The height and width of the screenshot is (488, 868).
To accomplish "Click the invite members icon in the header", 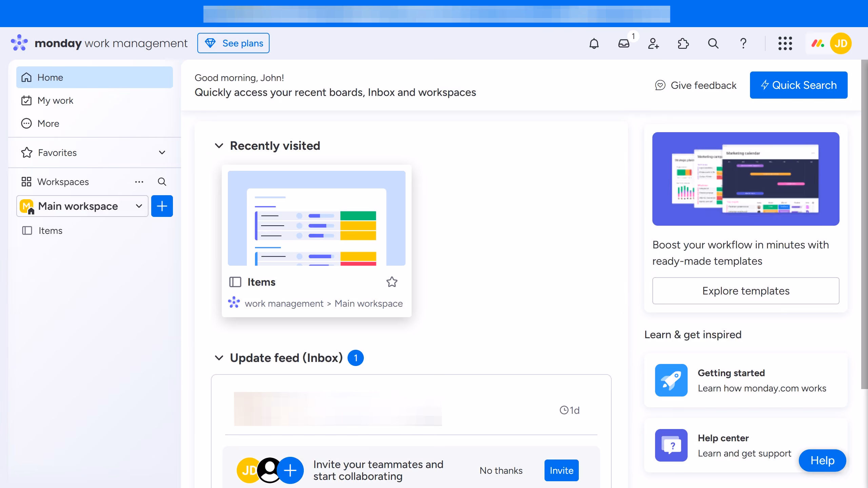I will tap(653, 43).
